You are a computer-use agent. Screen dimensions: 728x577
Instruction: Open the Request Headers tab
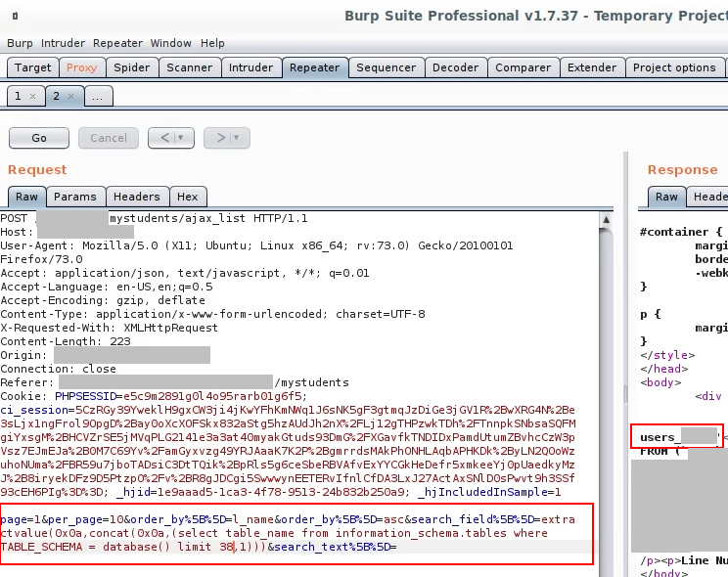click(x=137, y=197)
